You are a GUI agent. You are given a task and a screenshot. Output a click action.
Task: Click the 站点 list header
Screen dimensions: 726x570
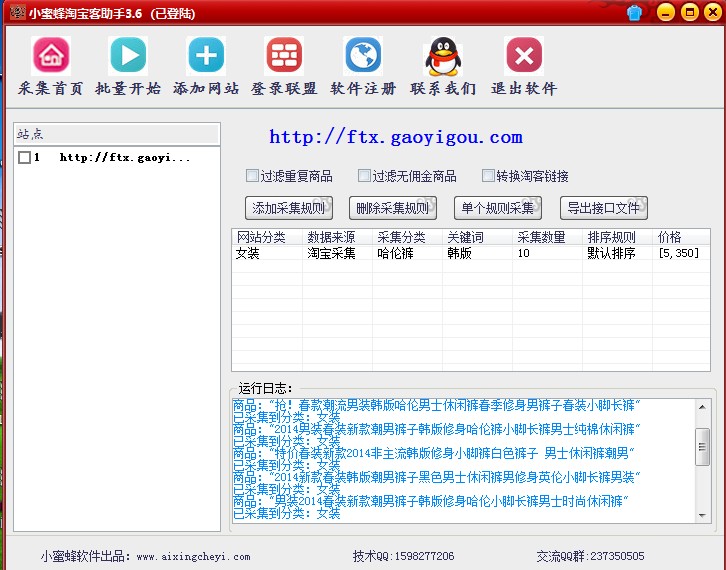[x=117, y=134]
